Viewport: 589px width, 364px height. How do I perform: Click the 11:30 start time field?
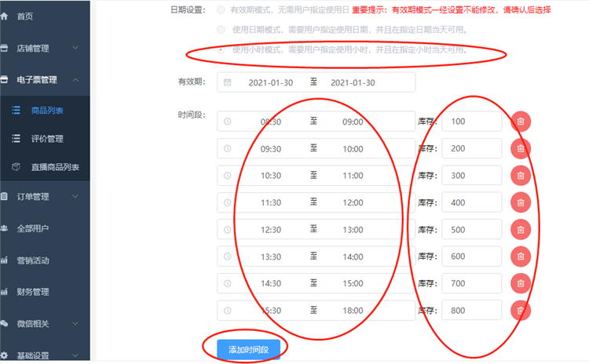point(270,202)
